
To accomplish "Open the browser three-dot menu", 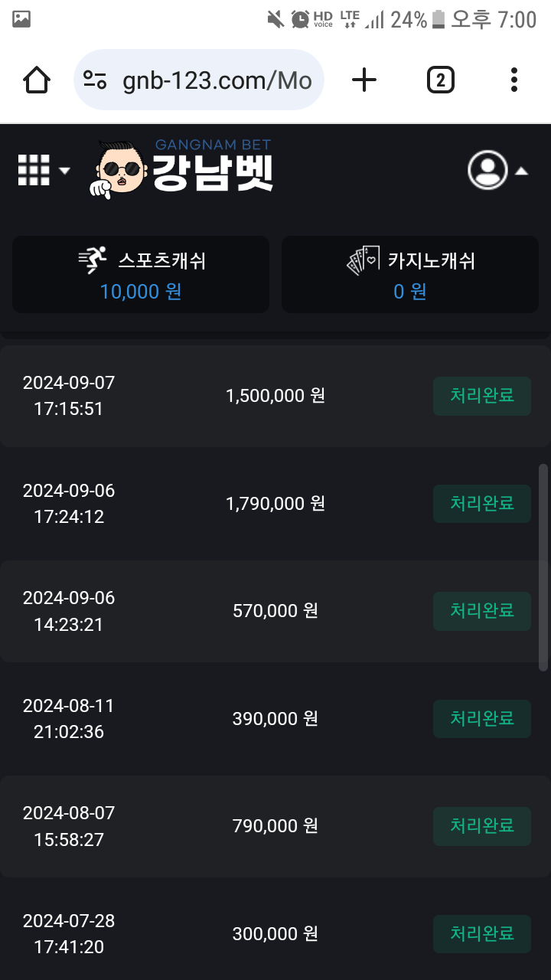I will tap(514, 80).
